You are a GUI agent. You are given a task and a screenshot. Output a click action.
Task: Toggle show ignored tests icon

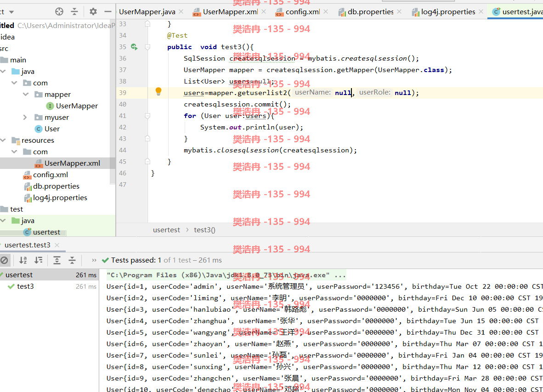coord(4,260)
